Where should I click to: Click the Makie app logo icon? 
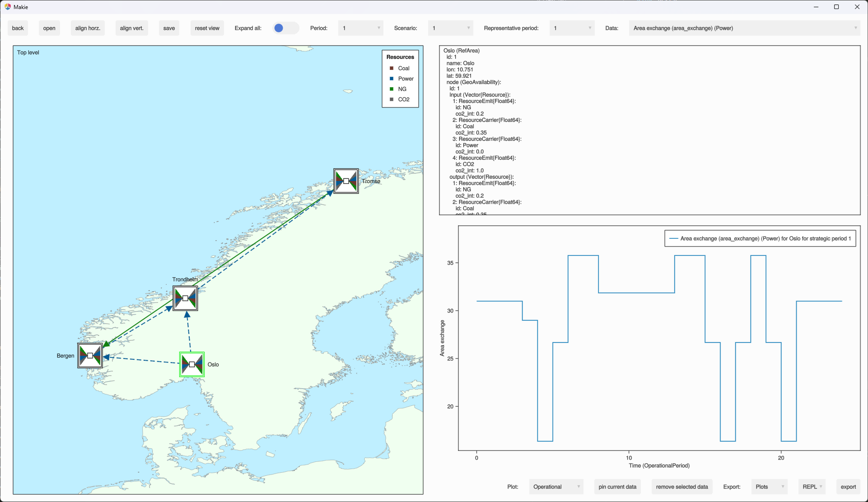7,7
